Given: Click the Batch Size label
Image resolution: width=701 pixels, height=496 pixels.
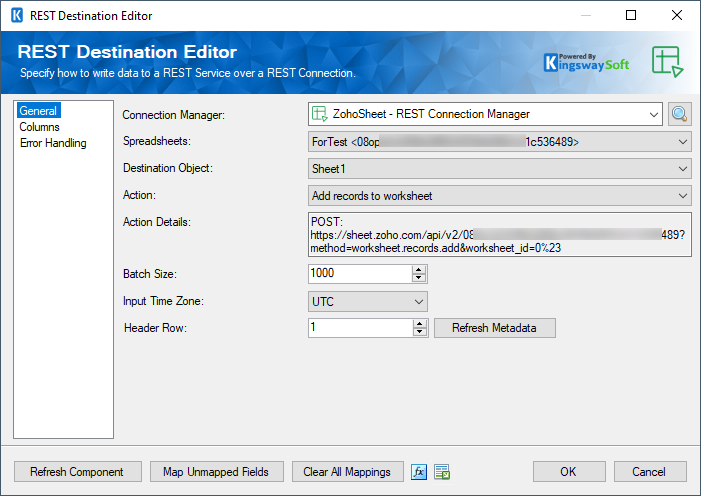Looking at the screenshot, I should 150,274.
